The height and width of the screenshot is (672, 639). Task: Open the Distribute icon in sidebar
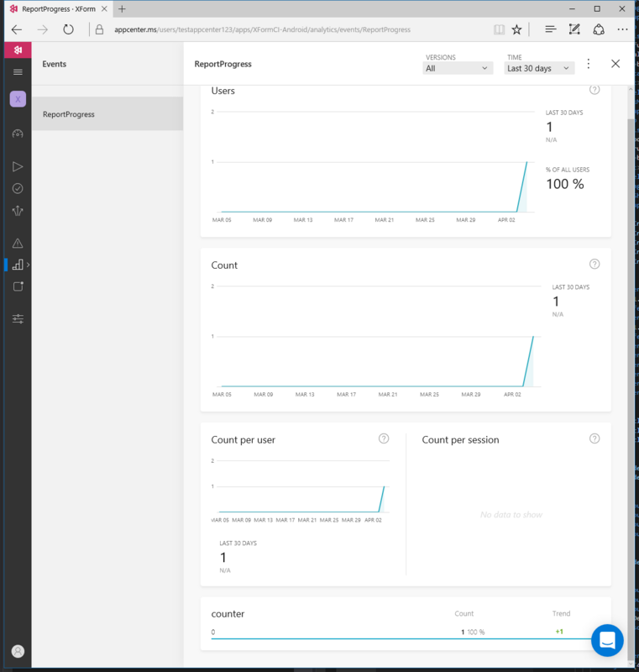click(x=18, y=211)
